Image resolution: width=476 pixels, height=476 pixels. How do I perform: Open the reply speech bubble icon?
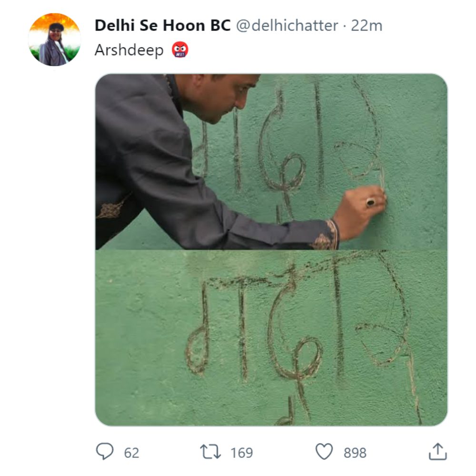tap(105, 451)
